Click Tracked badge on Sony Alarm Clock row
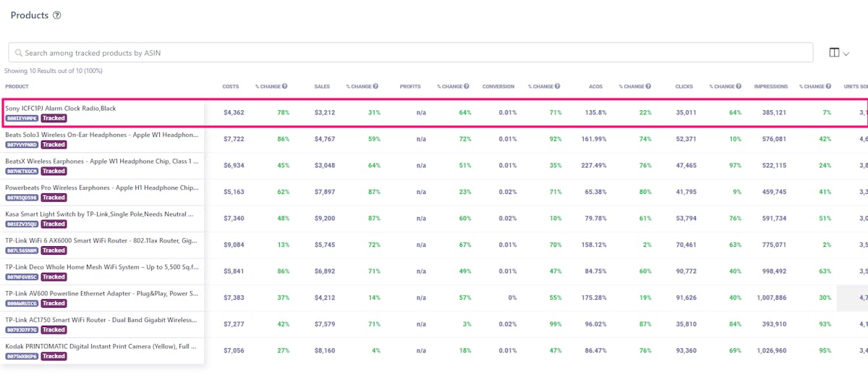Image resolution: width=868 pixels, height=383 pixels. coord(54,118)
